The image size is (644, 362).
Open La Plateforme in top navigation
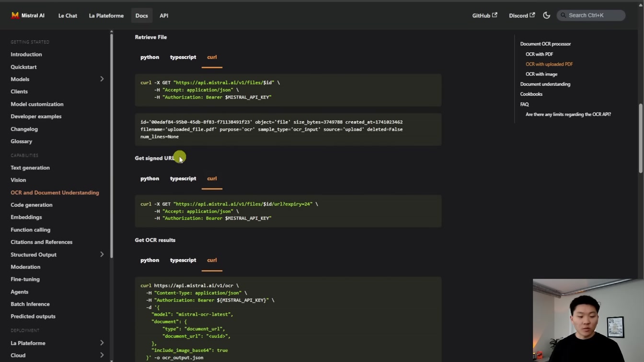(106, 15)
